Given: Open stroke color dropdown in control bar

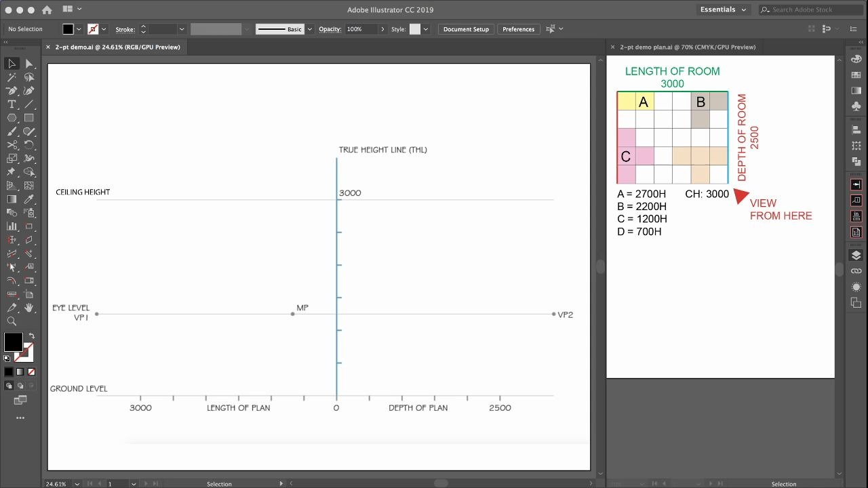Looking at the screenshot, I should point(104,29).
